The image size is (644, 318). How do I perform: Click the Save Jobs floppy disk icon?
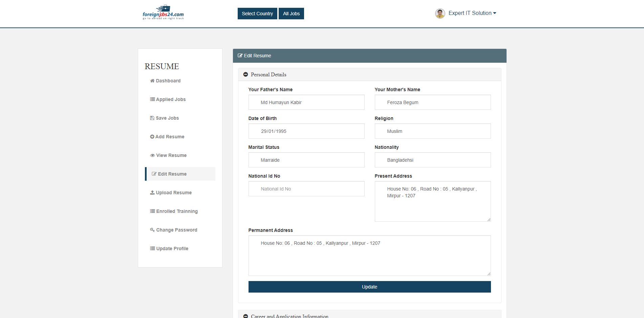152,118
